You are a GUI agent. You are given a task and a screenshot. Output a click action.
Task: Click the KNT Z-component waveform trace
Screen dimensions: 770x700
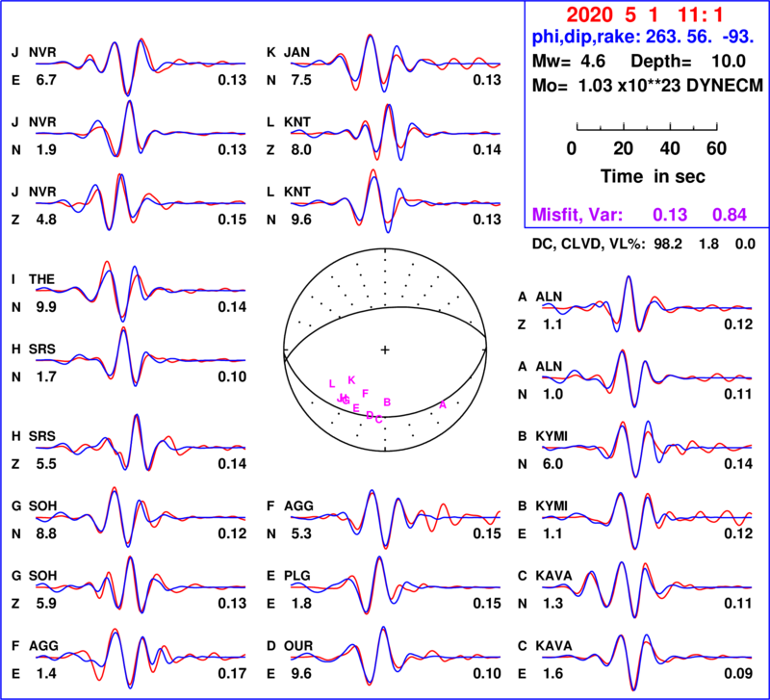pos(396,133)
